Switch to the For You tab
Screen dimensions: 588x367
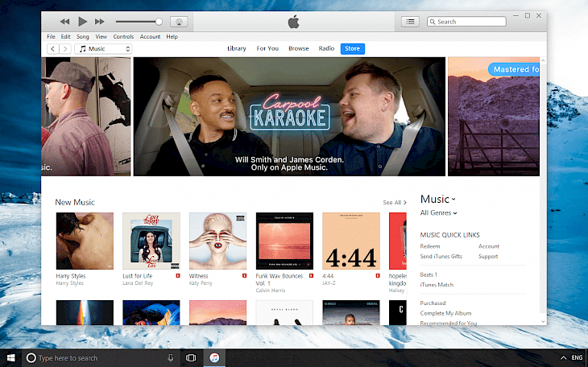click(267, 48)
